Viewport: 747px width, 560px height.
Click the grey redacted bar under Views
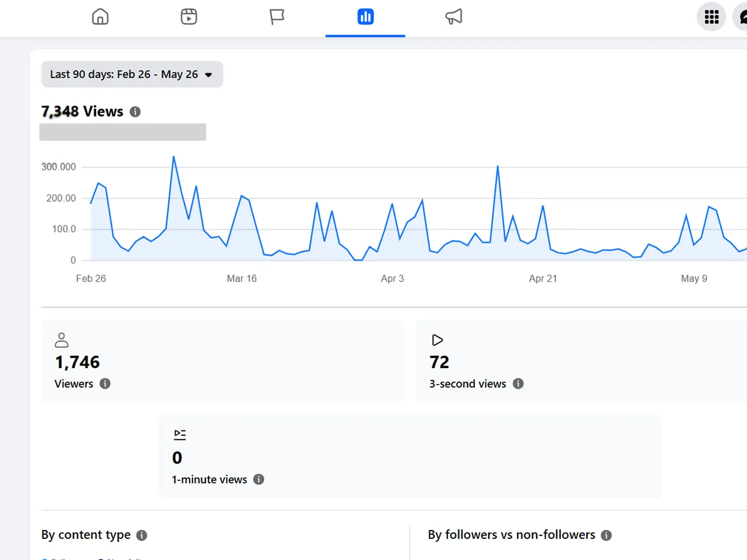point(123,132)
